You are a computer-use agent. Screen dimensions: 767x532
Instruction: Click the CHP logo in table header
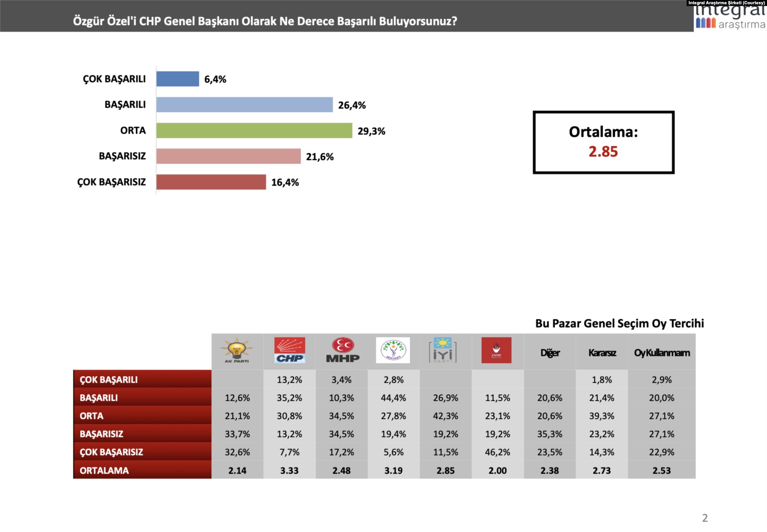[290, 350]
